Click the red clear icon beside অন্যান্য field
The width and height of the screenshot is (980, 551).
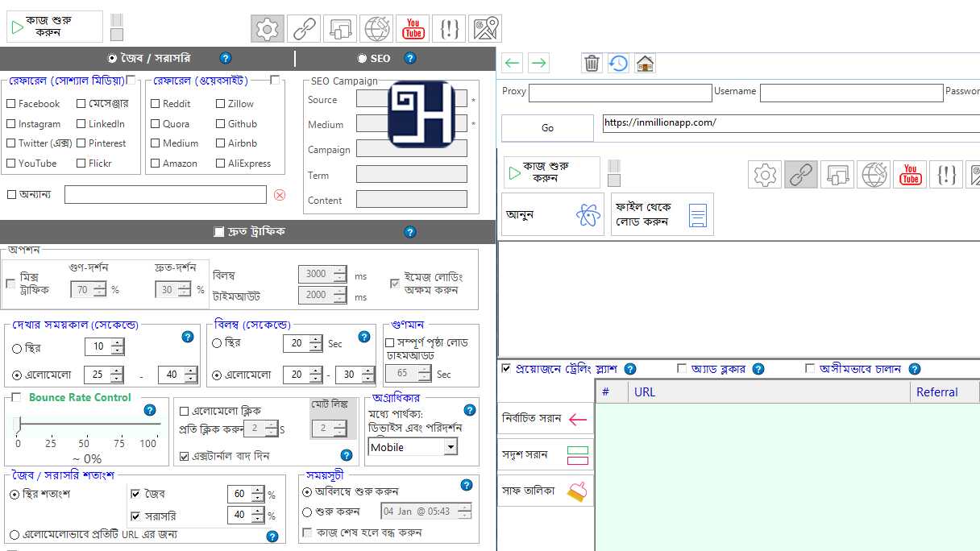coord(280,195)
